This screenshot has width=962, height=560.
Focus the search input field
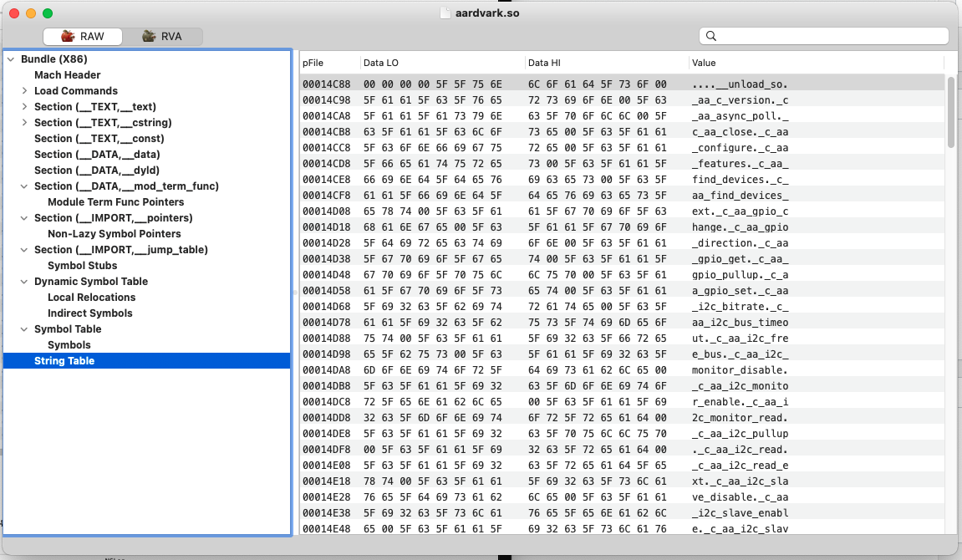824,36
